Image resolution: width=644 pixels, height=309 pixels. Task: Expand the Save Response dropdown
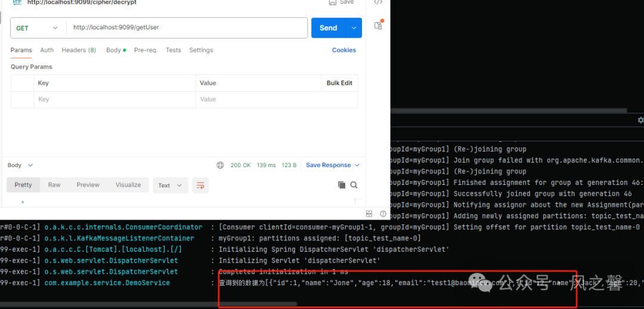coord(357,165)
